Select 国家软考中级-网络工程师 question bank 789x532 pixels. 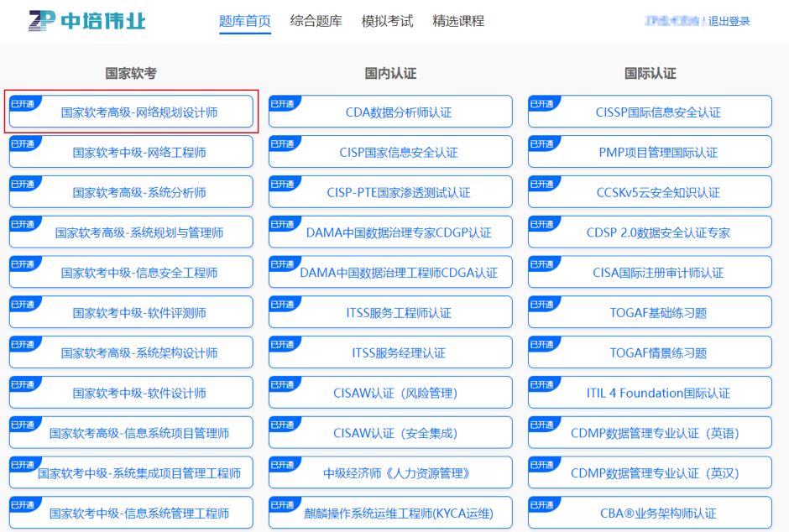coord(139,153)
